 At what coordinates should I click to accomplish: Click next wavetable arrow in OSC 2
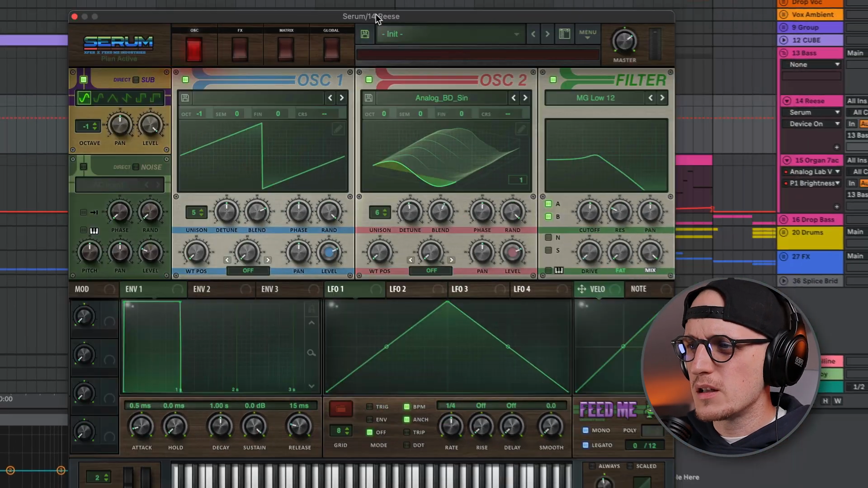click(x=525, y=98)
